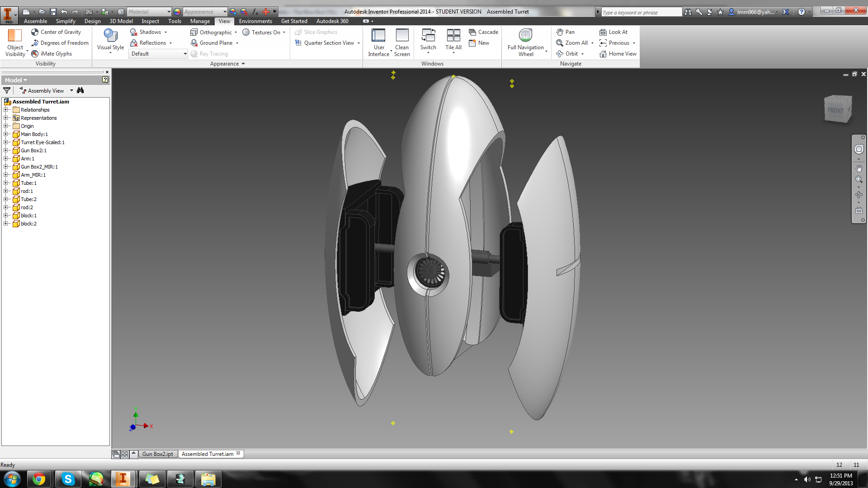Click the browser filter funnel icon
The height and width of the screenshot is (488, 868).
(7, 91)
